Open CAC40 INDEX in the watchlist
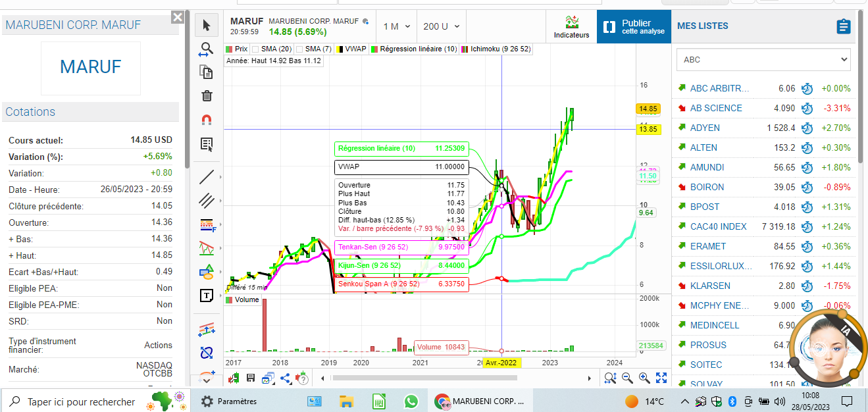Viewport: 868px width, 412px height. pos(719,226)
